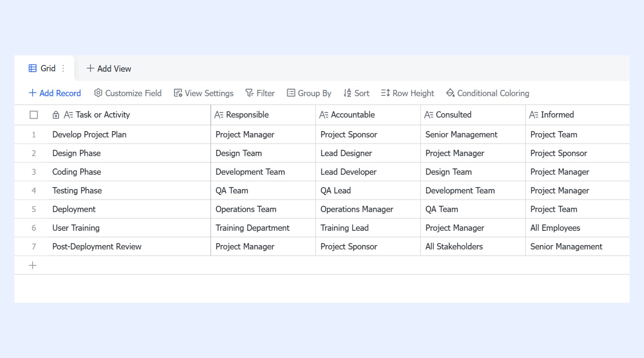Toggle the select-all records checkbox
644x358 pixels.
pyautogui.click(x=34, y=115)
